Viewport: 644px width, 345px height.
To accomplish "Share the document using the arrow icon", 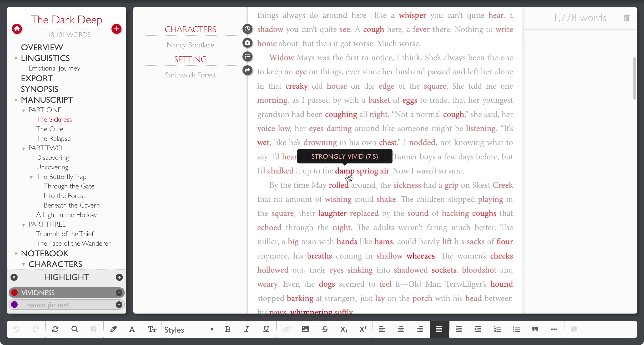I will click(247, 71).
